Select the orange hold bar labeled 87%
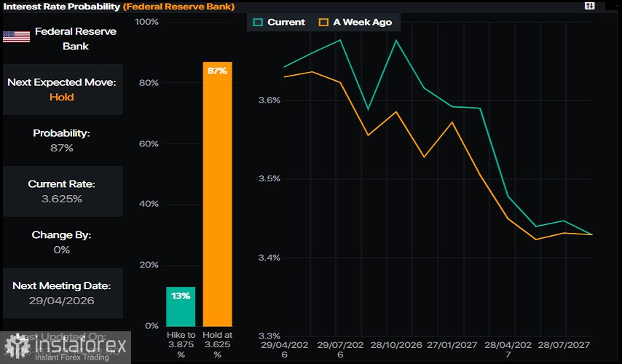The height and width of the screenshot is (364, 622). tap(217, 194)
